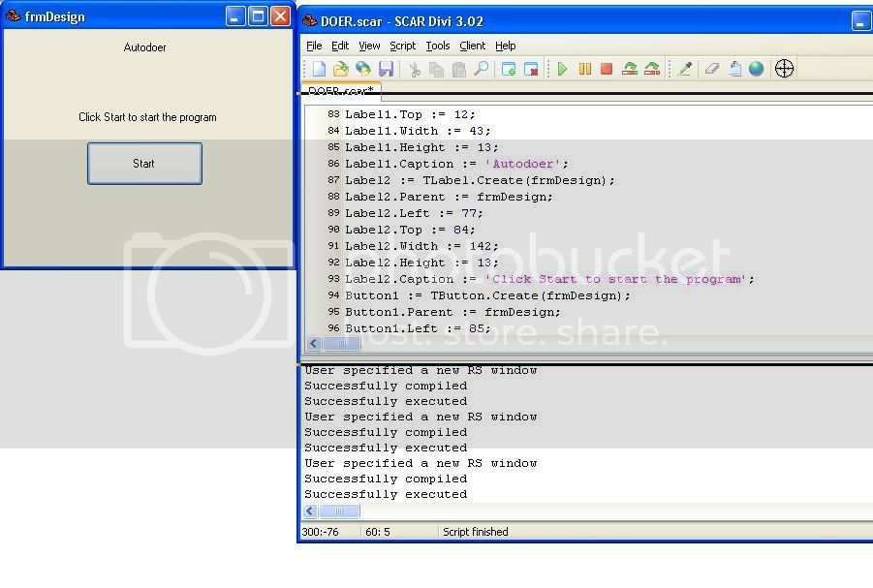The width and height of the screenshot is (873, 588).
Task: Click the scissors Cut icon
Action: [414, 69]
